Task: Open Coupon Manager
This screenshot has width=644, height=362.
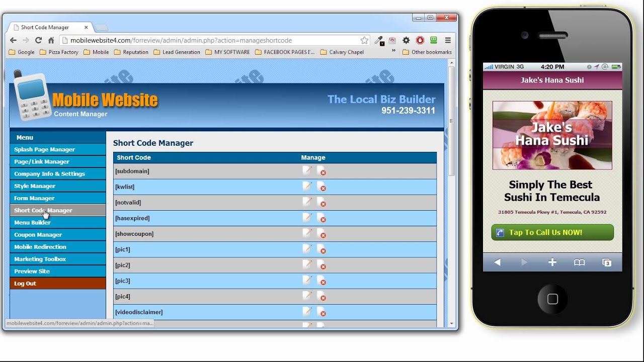Action: pos(58,235)
